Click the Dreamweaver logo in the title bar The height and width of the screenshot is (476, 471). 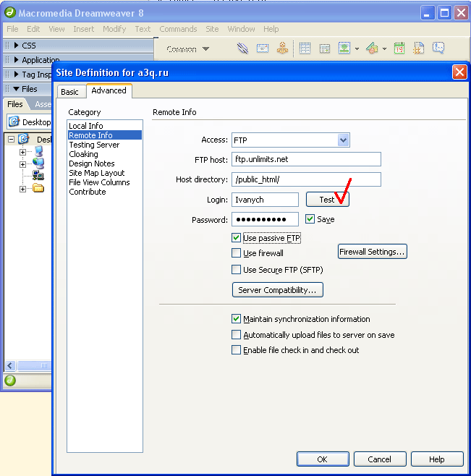[x=10, y=12]
